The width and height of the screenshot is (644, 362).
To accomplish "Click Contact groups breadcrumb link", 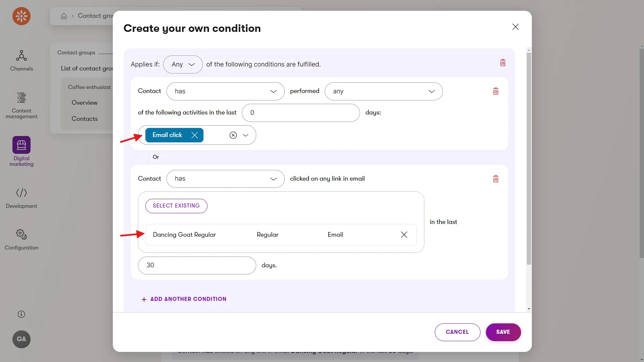I will 95,16.
